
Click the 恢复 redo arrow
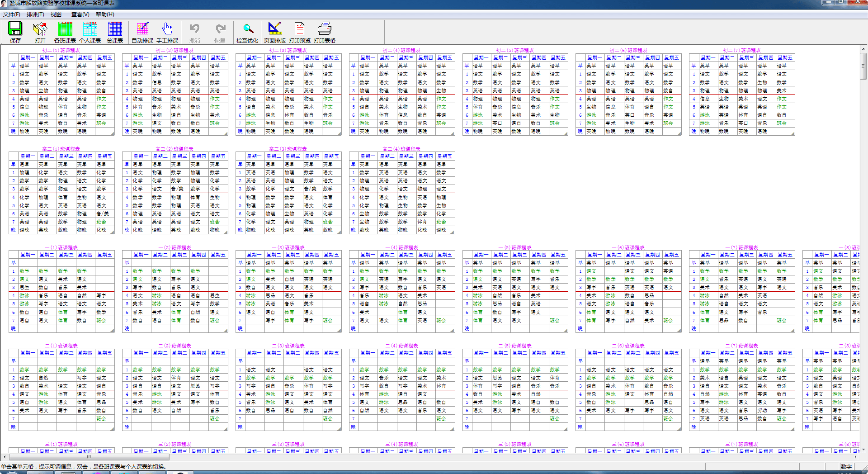pos(220,32)
